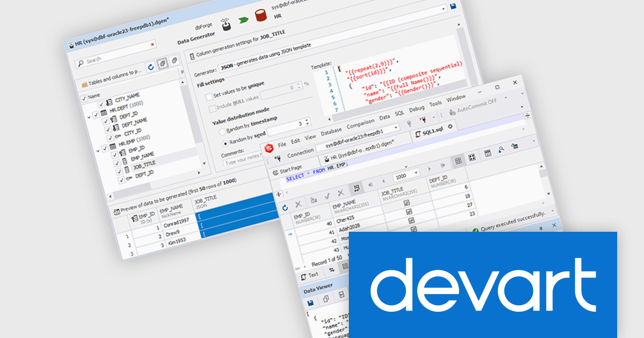This screenshot has width=644, height=338.
Task: Open the Edit menu
Action: coord(296,140)
